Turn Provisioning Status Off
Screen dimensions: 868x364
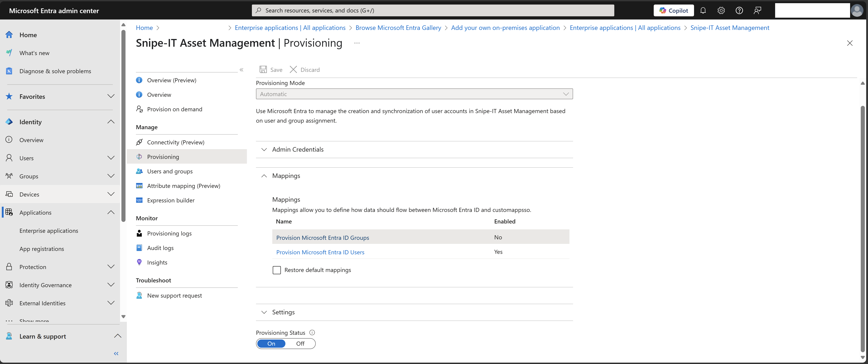(300, 343)
